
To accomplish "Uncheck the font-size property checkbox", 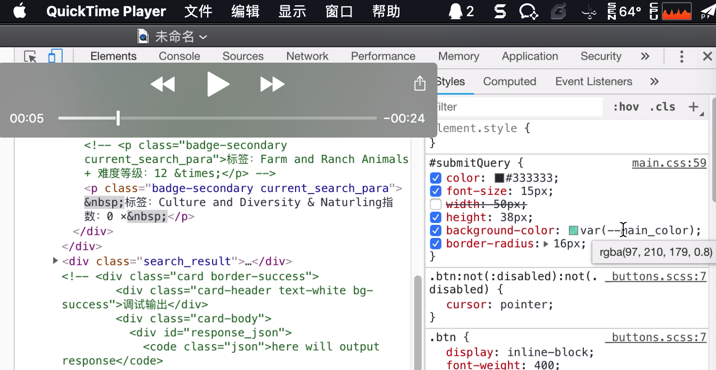I will coord(436,191).
